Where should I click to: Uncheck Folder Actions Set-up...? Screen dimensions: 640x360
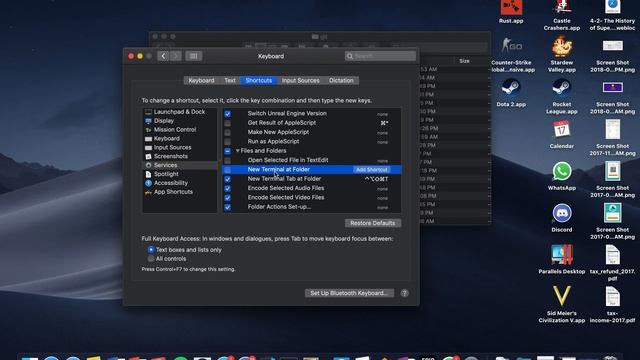click(227, 207)
